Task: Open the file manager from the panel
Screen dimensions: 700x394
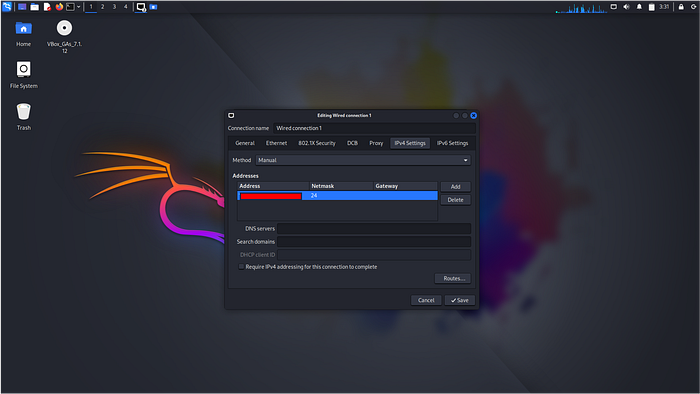Action: [x=34, y=7]
